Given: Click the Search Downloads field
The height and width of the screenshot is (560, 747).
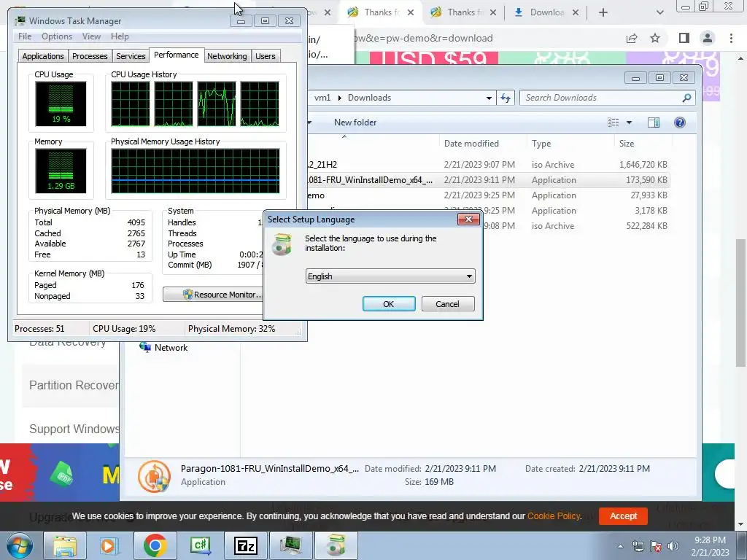Looking at the screenshot, I should [x=600, y=98].
